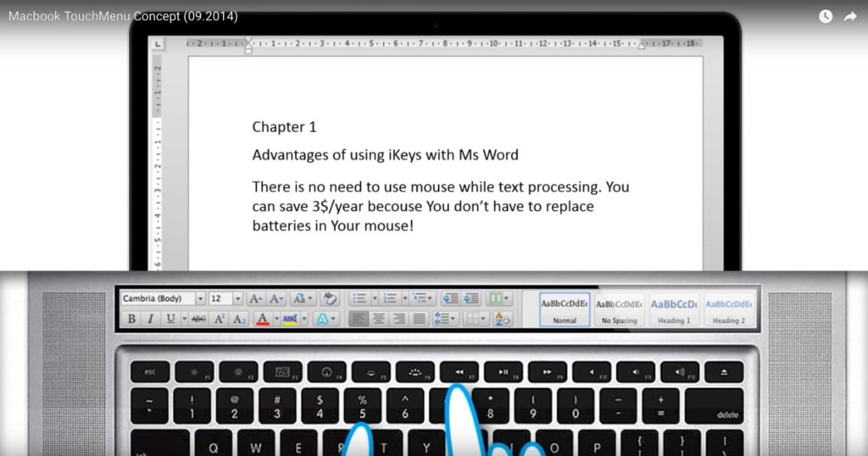Open the bullet style dropdown arrow
The image size is (868, 456).
coord(375,299)
